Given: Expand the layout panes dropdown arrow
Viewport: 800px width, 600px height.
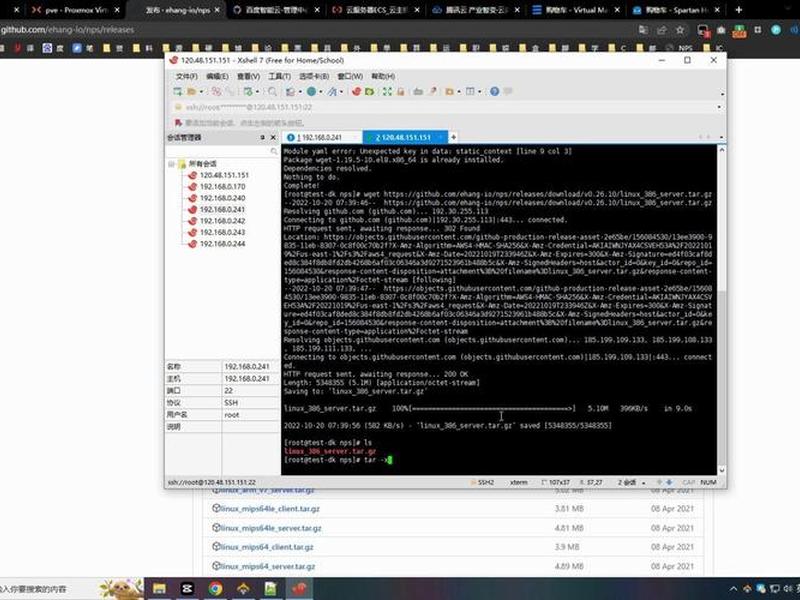Looking at the screenshot, I should (480, 92).
